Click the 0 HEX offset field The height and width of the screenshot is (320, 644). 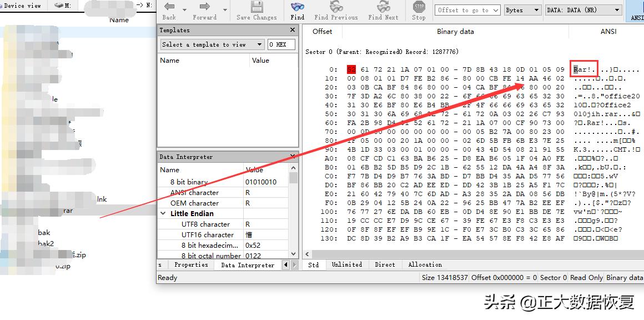click(x=281, y=44)
